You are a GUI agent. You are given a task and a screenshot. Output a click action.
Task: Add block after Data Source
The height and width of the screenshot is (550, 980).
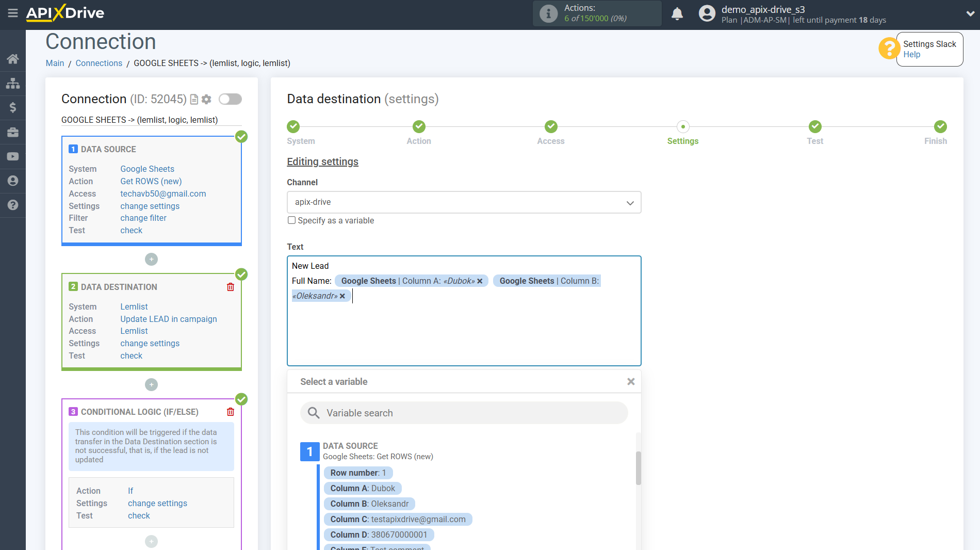151,259
